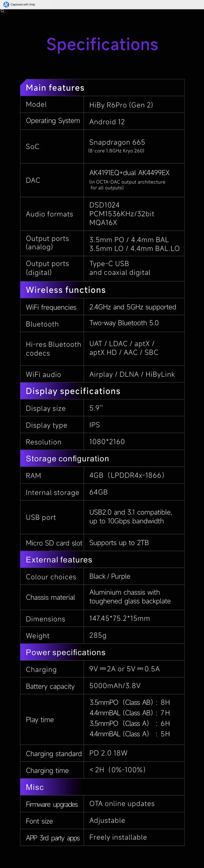Click the magnifier search icon
Screen dimensions: 204x868
pyautogui.click(x=2, y=11)
